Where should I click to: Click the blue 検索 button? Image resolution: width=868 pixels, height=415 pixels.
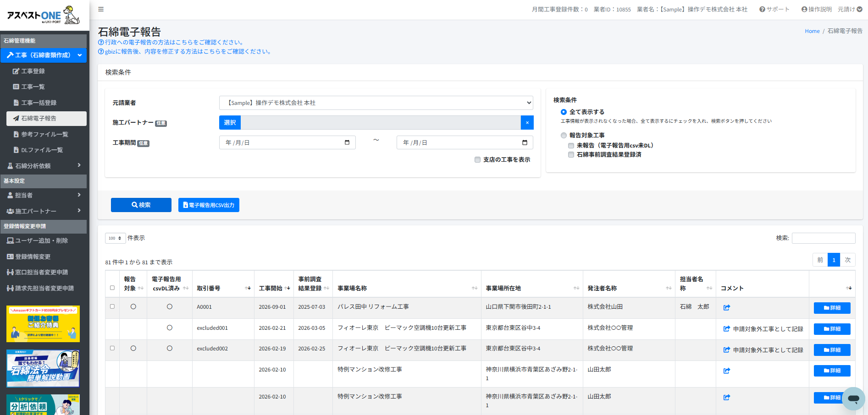coord(141,205)
